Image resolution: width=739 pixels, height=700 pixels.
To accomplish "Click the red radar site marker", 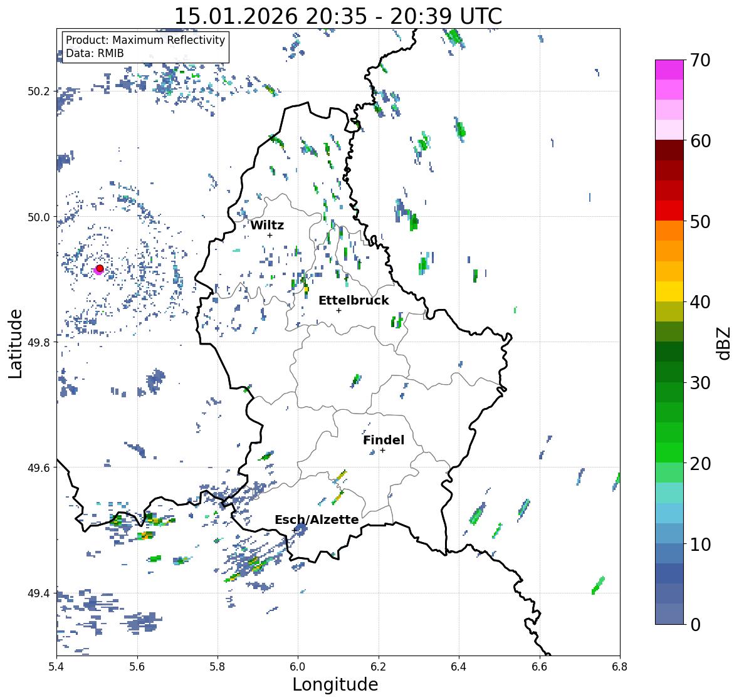I will (100, 268).
